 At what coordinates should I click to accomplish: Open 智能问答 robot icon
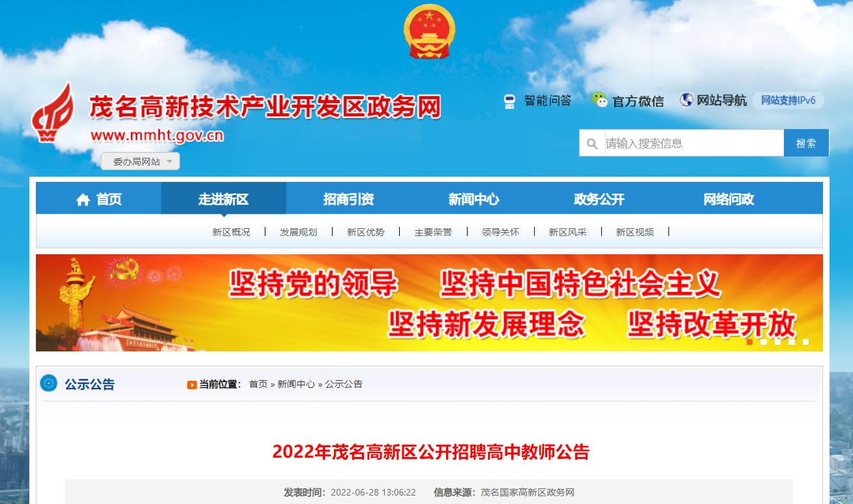coord(510,100)
